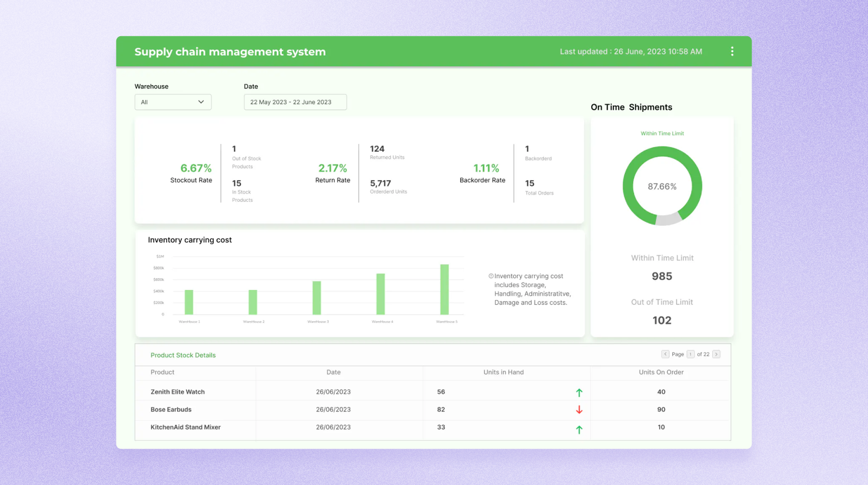The image size is (868, 485).
Task: Click the Units in Hand column header
Action: [503, 372]
